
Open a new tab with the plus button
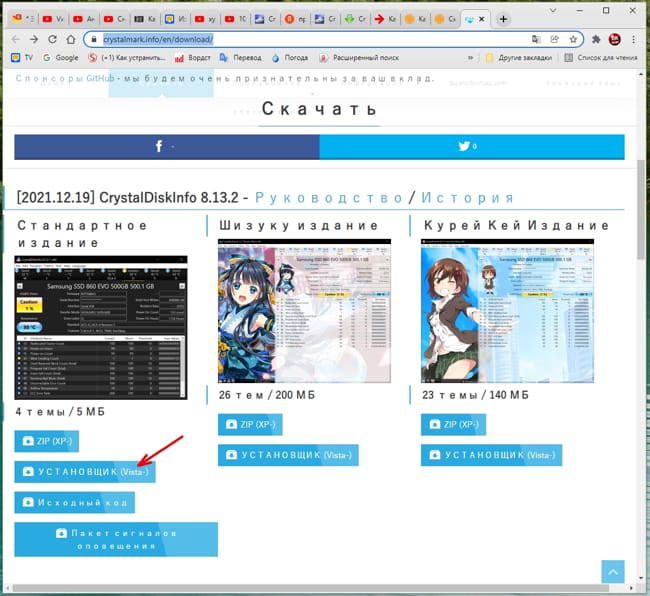coord(503,19)
